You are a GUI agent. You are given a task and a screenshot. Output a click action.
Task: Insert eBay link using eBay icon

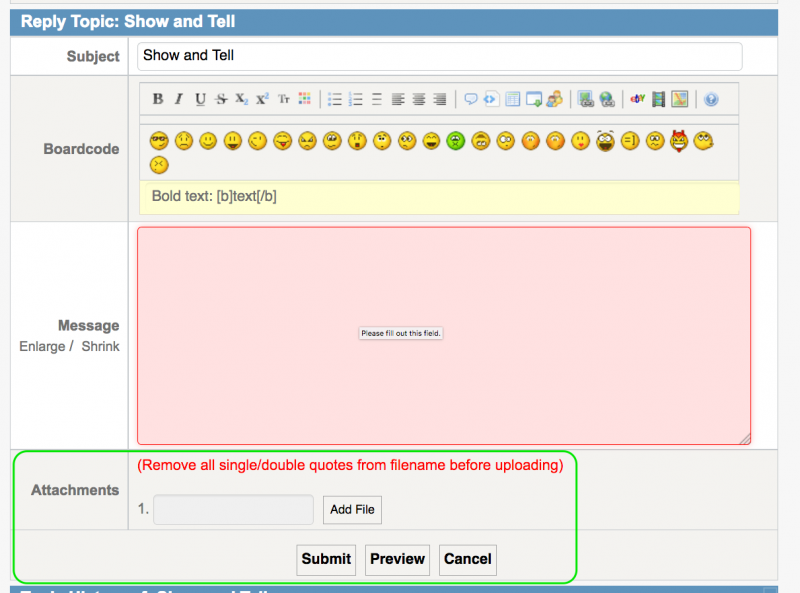(637, 99)
